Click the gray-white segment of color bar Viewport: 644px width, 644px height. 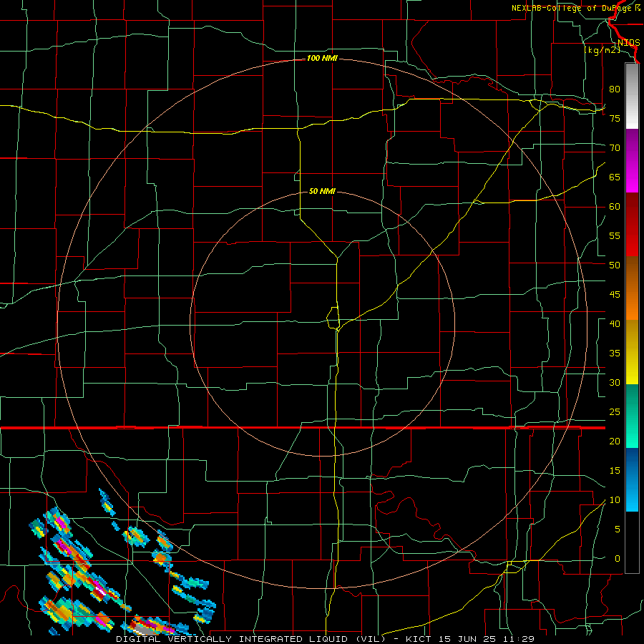tap(632, 96)
